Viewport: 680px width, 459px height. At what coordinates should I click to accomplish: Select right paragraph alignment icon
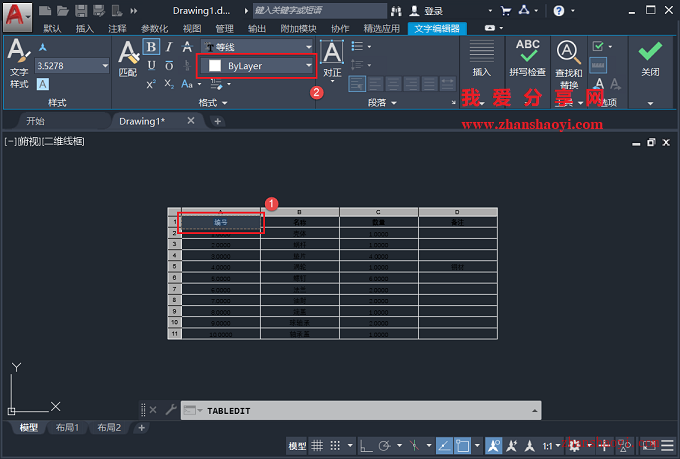coord(411,84)
